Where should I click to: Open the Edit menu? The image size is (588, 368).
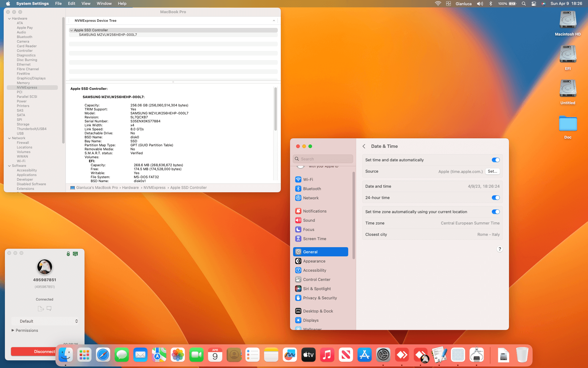tap(71, 4)
